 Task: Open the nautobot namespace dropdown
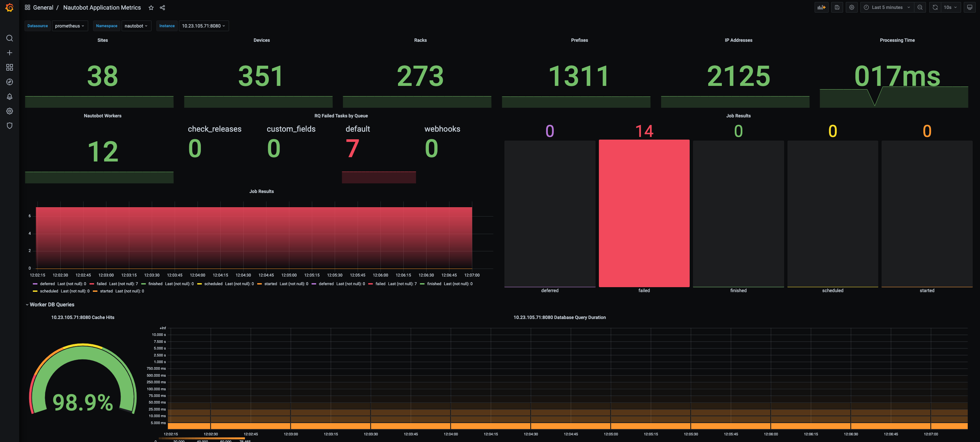pyautogui.click(x=136, y=26)
